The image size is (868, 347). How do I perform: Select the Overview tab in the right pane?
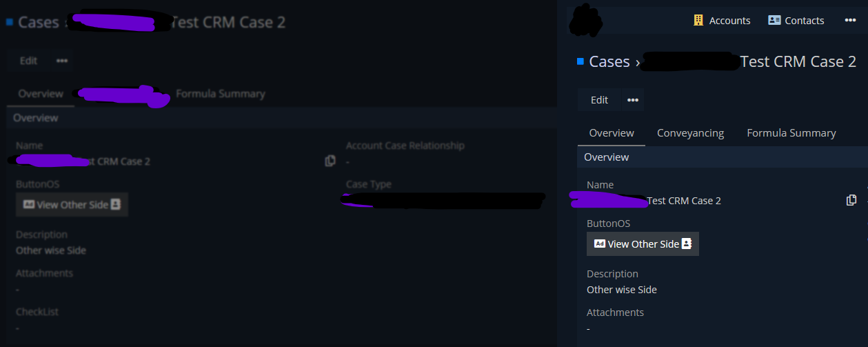[612, 133]
